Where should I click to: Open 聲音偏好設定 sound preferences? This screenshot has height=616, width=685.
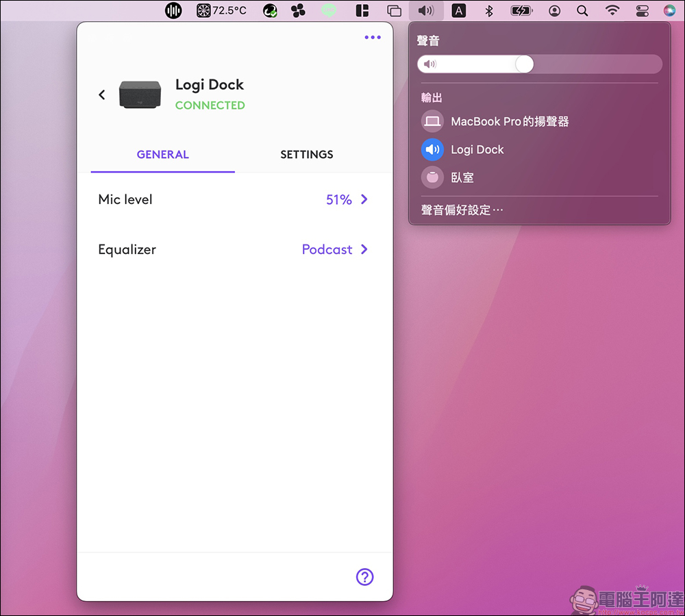[x=462, y=210]
